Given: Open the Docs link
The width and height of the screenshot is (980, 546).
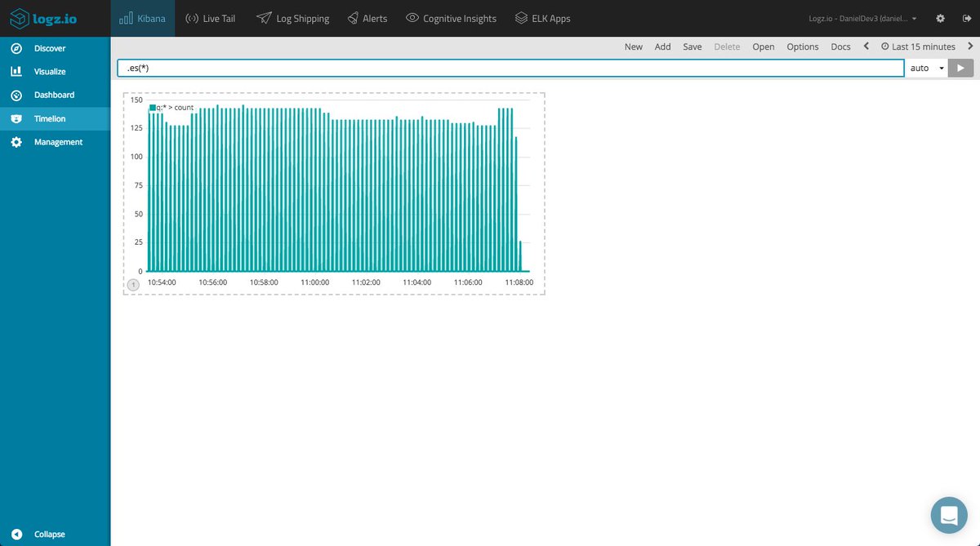Looking at the screenshot, I should tap(841, 47).
